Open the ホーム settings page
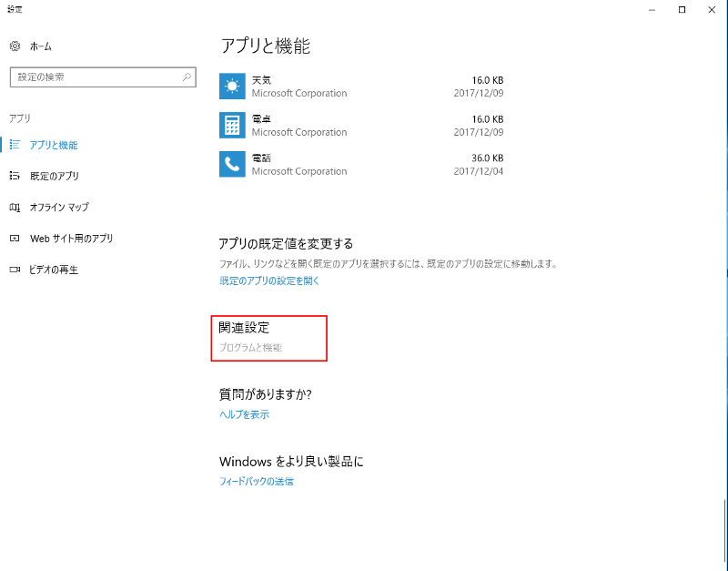 (40, 46)
